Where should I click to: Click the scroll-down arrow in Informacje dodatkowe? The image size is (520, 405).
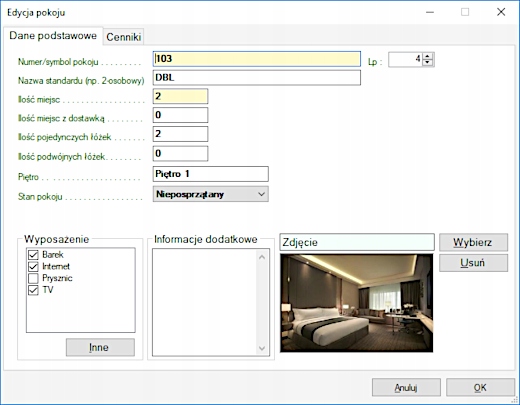262,348
